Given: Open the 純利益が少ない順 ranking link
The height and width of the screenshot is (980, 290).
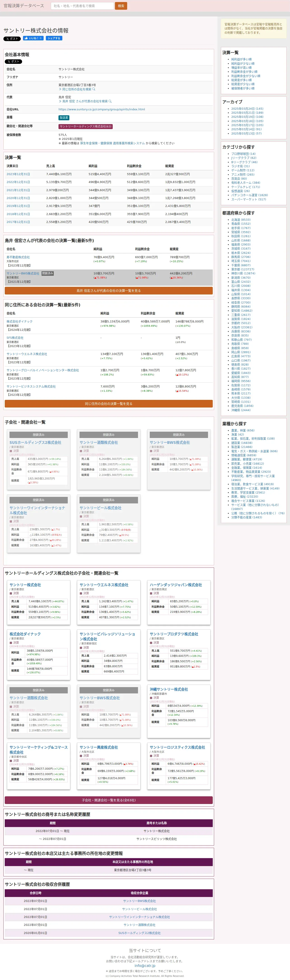Looking at the screenshot, I should (243, 64).
